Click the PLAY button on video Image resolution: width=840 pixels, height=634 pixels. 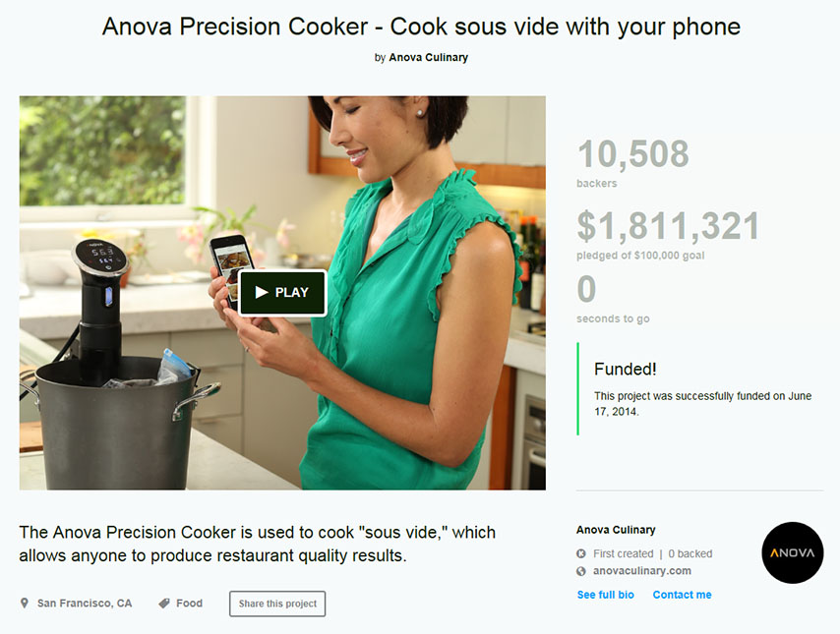coord(282,293)
